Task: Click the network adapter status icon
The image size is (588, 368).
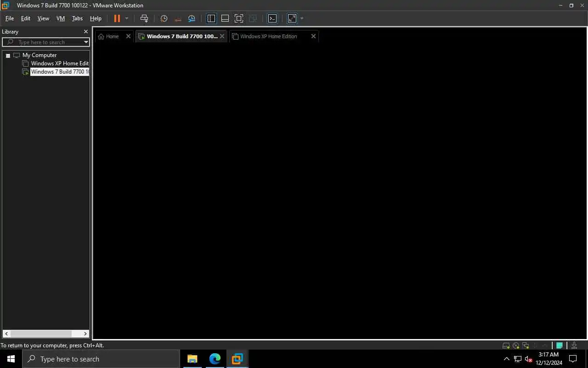Action: [526, 345]
